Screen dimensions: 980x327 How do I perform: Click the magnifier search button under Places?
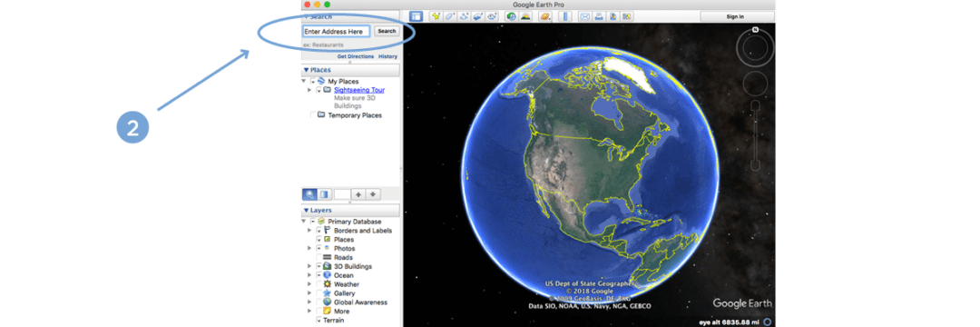point(309,194)
